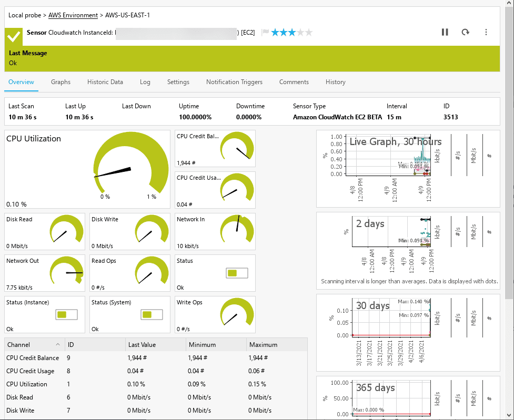Open the three-dot more options menu
Screen dimensions: 514x420
[486, 32]
